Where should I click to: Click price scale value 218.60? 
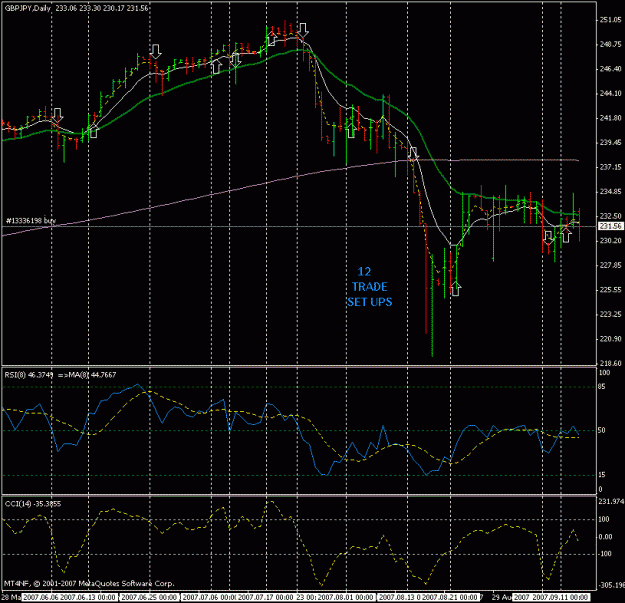coord(610,363)
